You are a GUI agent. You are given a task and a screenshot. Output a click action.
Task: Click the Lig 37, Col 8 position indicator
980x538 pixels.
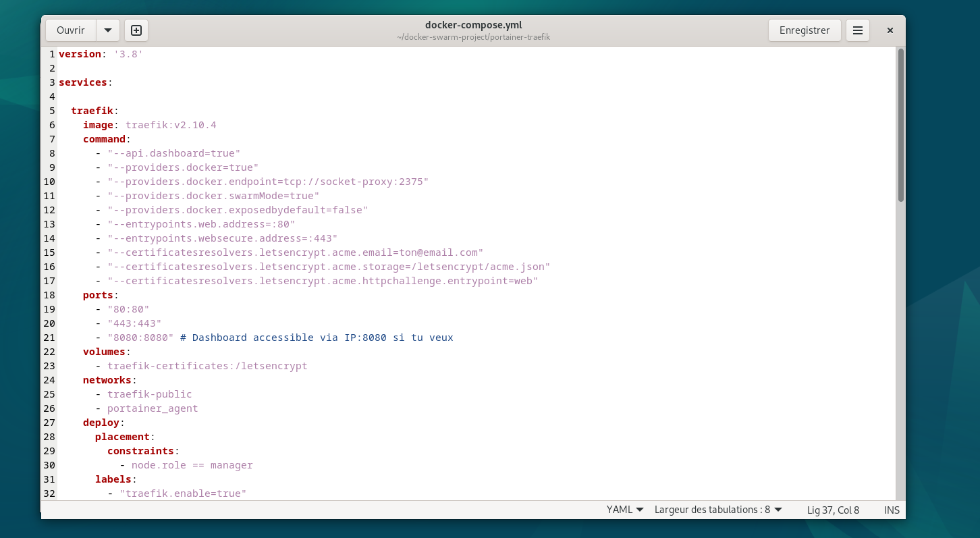point(833,510)
